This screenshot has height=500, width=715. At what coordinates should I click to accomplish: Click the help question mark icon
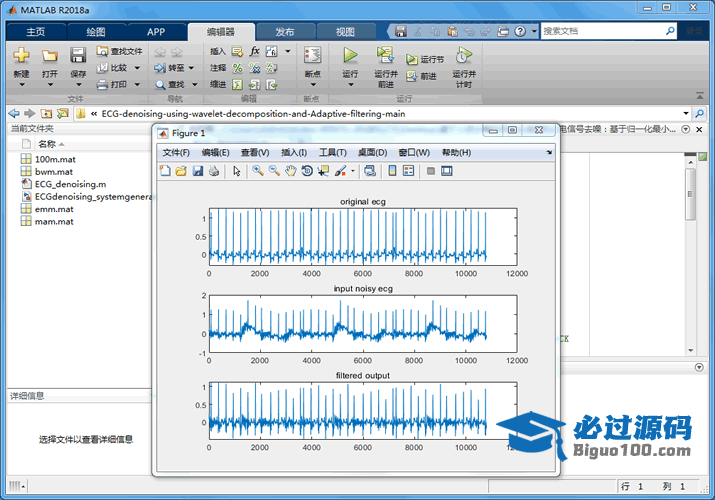pyautogui.click(x=520, y=31)
